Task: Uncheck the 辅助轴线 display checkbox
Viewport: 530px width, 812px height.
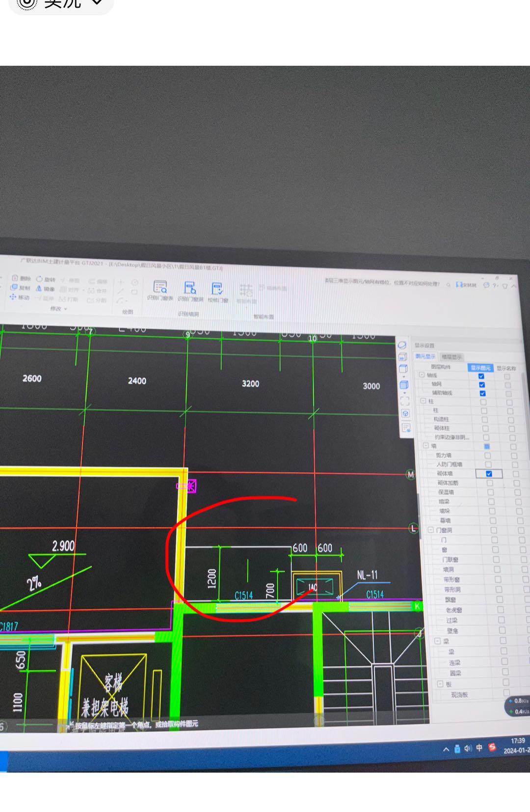Action: 482,393
